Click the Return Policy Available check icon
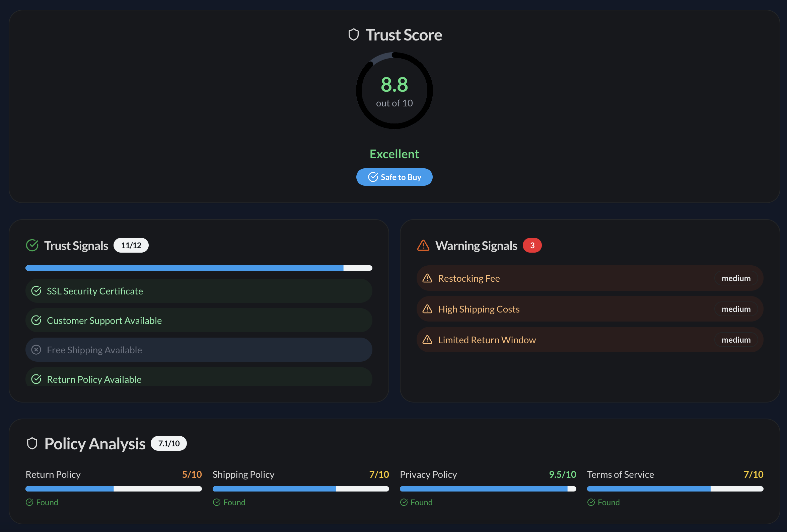The height and width of the screenshot is (532, 787). 36,379
